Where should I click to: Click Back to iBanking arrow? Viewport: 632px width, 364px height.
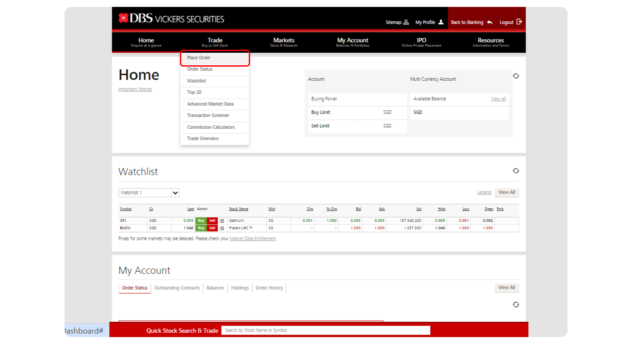(x=490, y=22)
